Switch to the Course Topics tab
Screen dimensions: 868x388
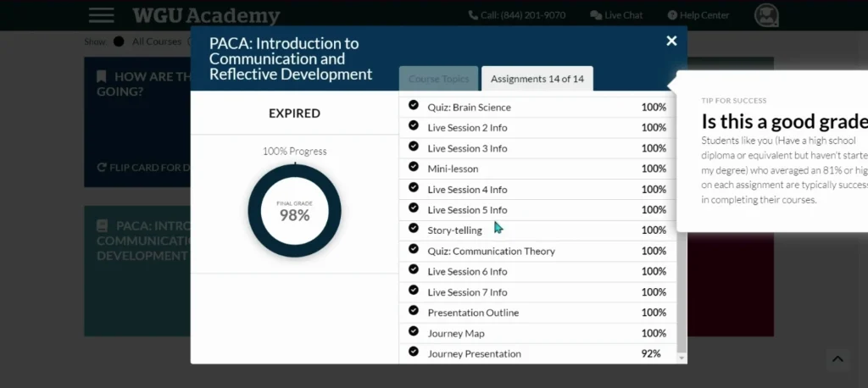coord(438,79)
